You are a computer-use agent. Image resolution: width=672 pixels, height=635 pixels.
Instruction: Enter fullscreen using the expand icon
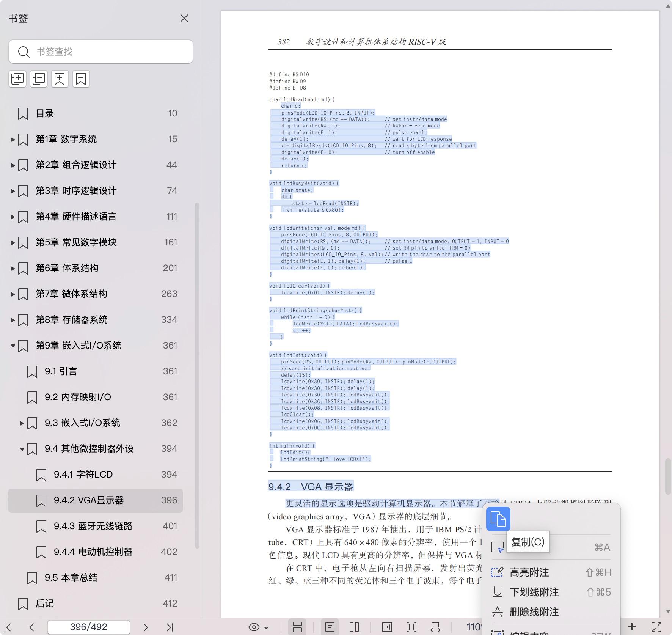point(656,627)
